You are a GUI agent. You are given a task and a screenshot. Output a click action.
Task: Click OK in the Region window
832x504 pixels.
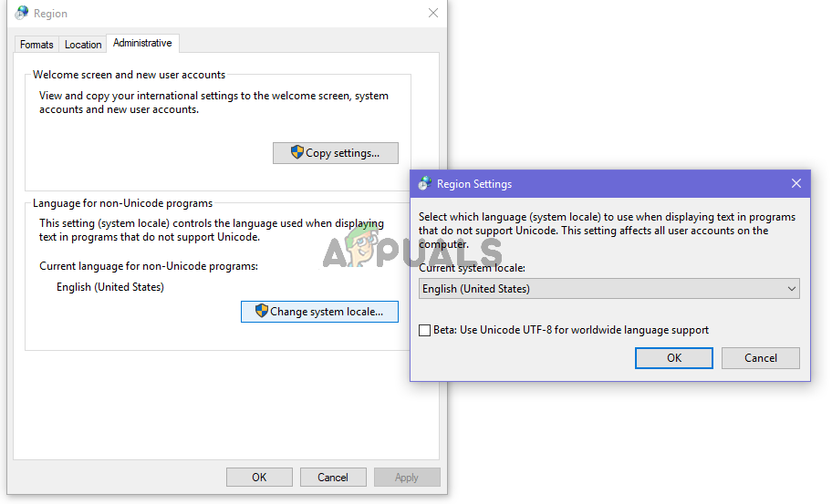[259, 477]
